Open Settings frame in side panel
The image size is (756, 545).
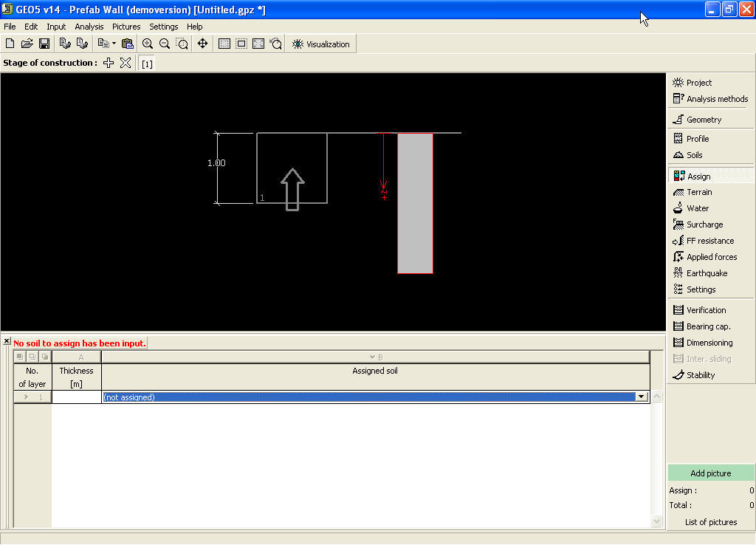click(711, 289)
